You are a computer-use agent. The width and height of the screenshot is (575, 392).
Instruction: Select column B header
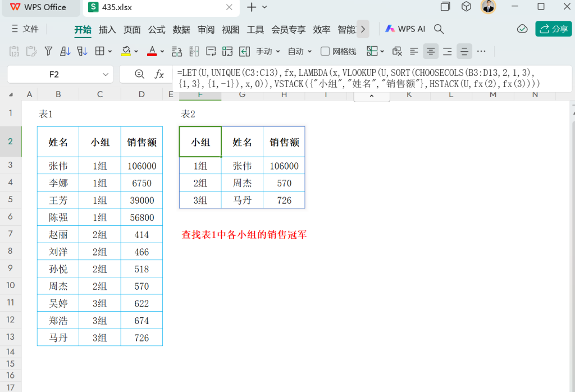(x=58, y=95)
